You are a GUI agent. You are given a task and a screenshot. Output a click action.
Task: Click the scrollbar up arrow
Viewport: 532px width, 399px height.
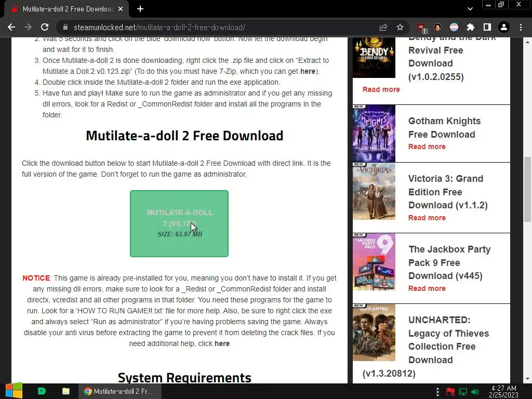(x=527, y=42)
